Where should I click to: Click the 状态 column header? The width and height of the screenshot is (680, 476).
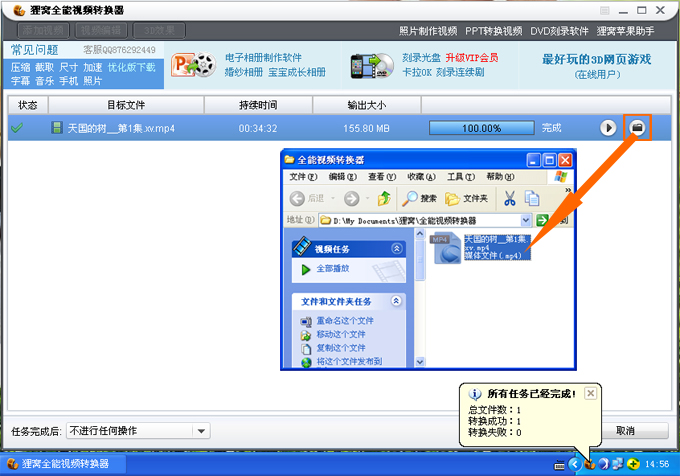click(27, 105)
